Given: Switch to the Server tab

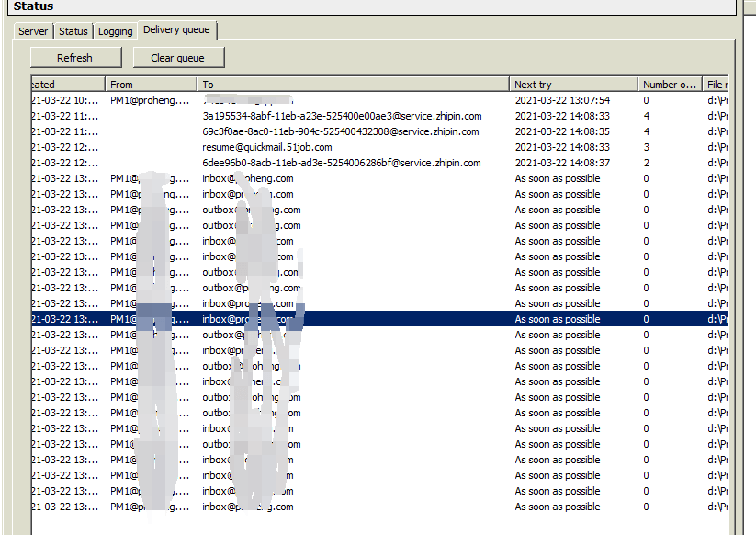Looking at the screenshot, I should click(x=33, y=31).
